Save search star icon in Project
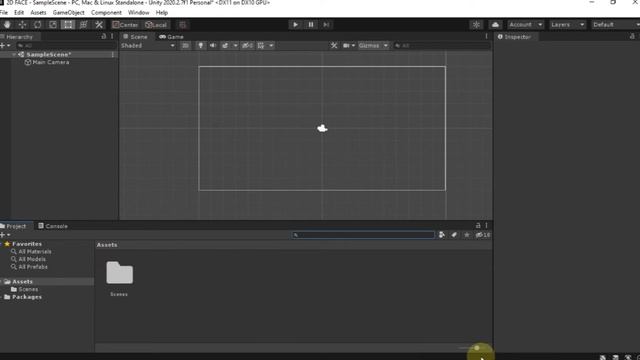This screenshot has width=640, height=360. [x=467, y=235]
